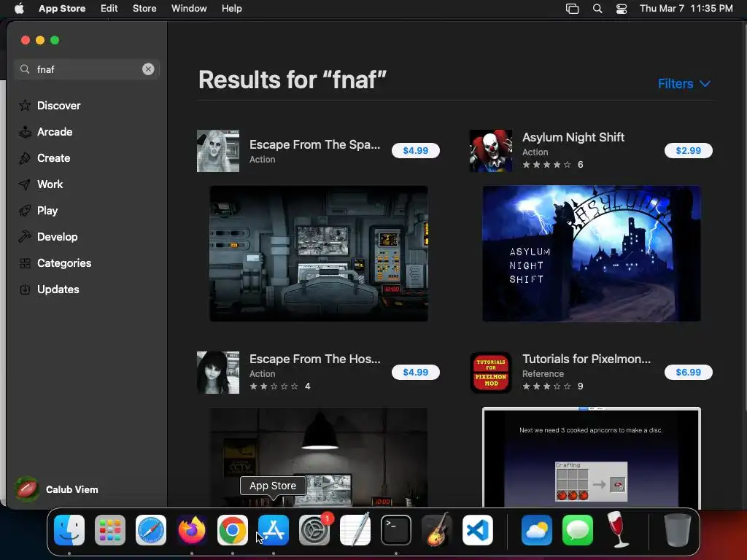Open the Edit menu
The image size is (747, 560).
tap(109, 9)
